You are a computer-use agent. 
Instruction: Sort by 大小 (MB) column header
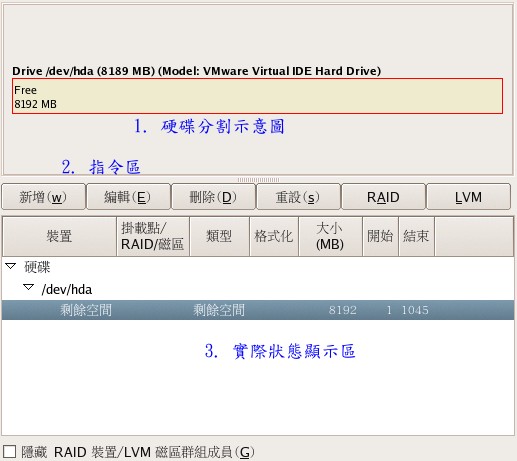[330, 236]
